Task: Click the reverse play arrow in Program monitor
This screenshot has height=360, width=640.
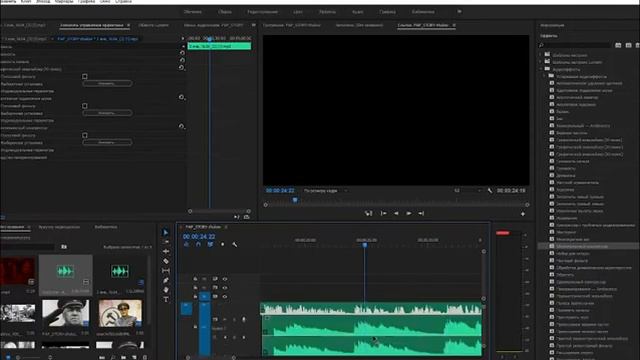Action: [396, 213]
